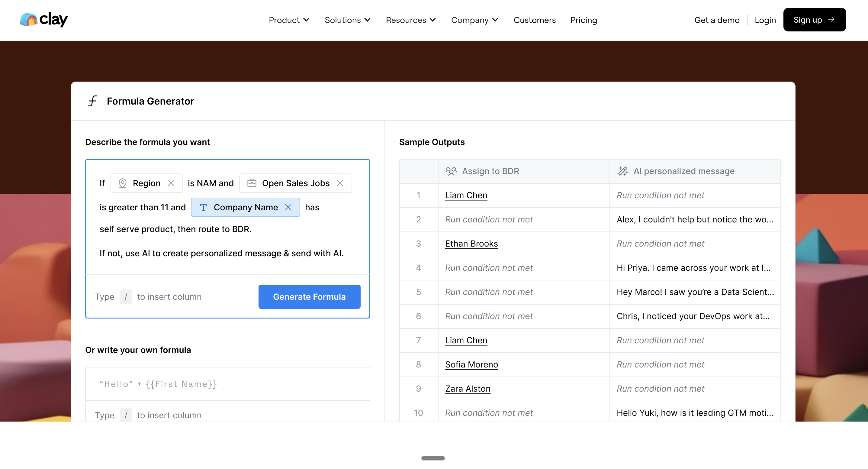This screenshot has height=469, width=868.
Task: Go to the Customers page
Action: [x=534, y=20]
